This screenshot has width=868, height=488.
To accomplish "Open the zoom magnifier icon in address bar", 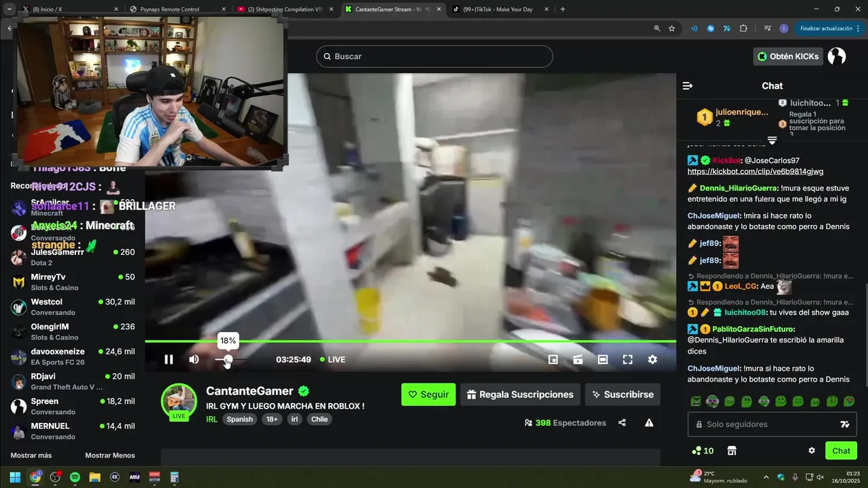I will (656, 28).
